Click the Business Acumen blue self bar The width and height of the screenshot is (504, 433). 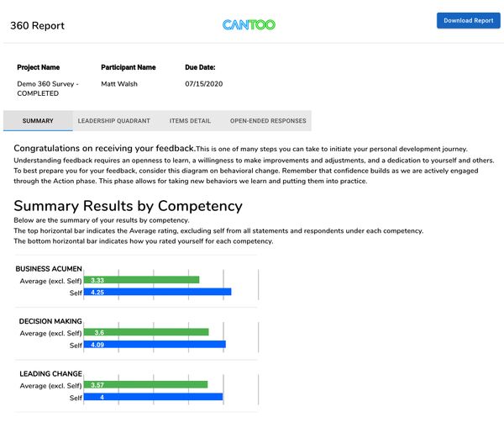point(157,292)
